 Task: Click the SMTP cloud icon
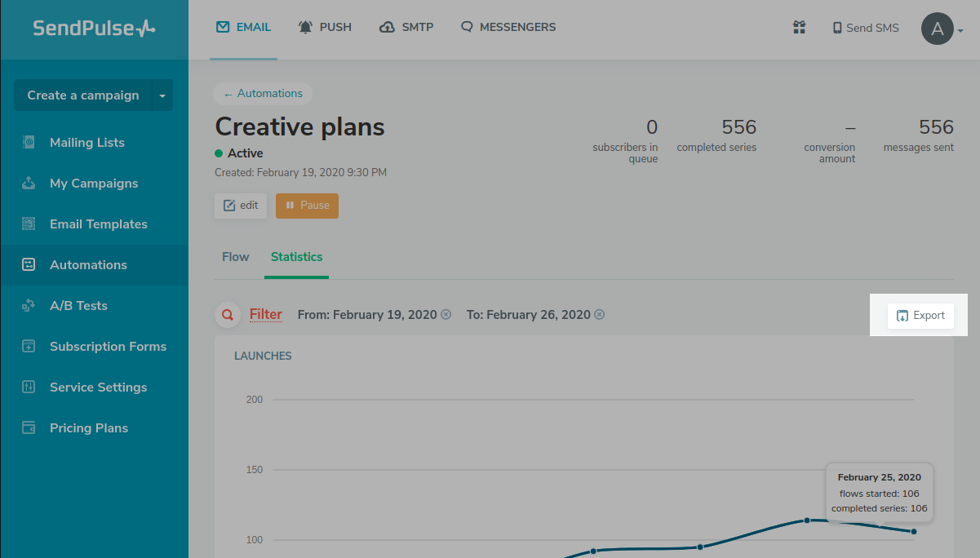pyautogui.click(x=388, y=27)
